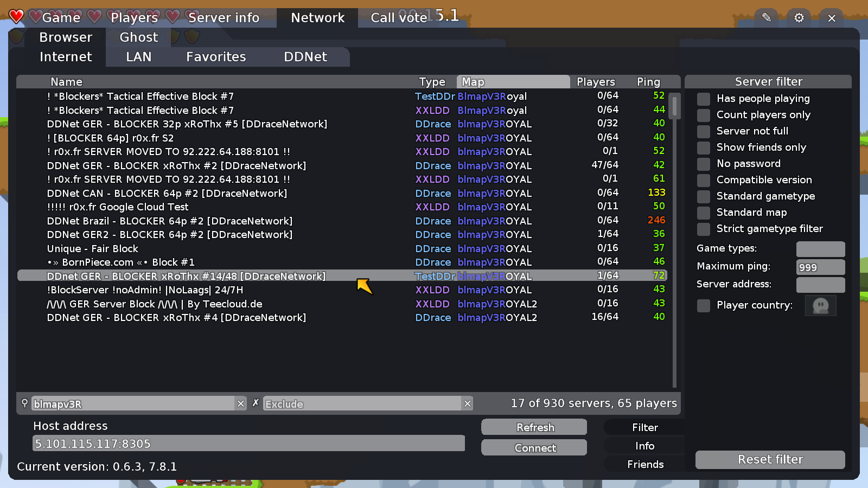This screenshot has width=868, height=488.
Task: Click the heart icon beside the Game menu
Action: (x=35, y=17)
